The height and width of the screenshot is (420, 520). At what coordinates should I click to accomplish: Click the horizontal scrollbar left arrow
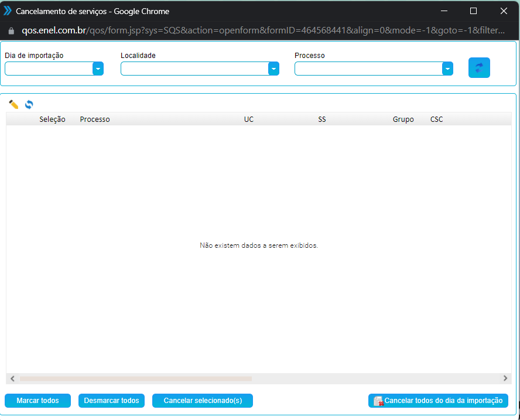[12, 378]
